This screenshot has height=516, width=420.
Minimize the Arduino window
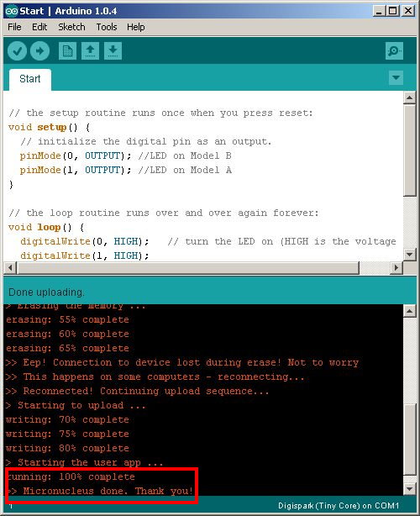click(379, 11)
